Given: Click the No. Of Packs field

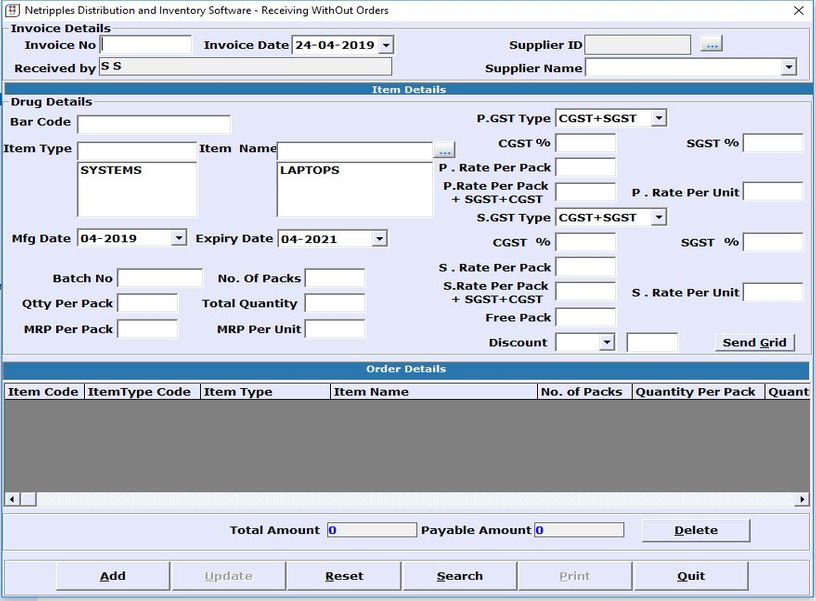Looking at the screenshot, I should pyautogui.click(x=335, y=278).
